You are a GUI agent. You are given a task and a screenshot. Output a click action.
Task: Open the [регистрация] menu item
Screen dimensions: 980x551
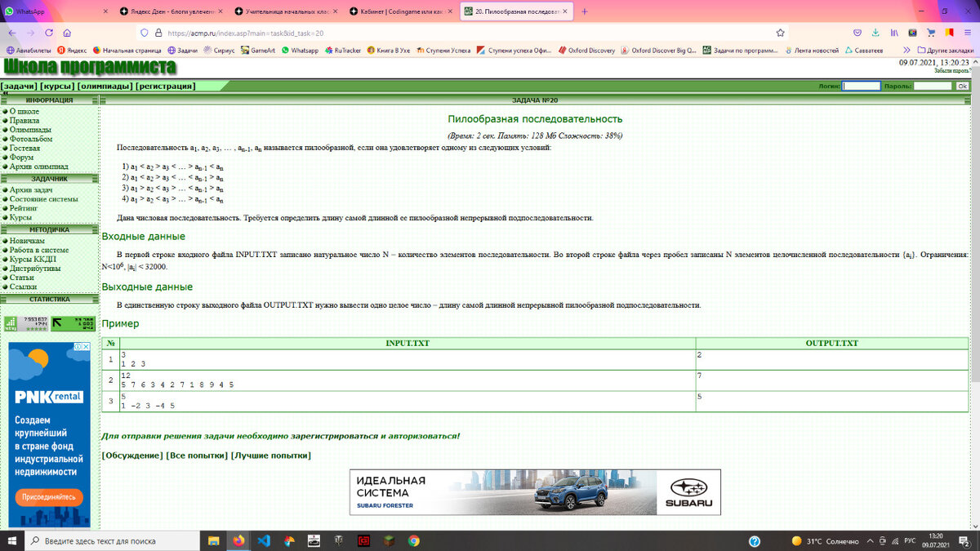coord(166,86)
